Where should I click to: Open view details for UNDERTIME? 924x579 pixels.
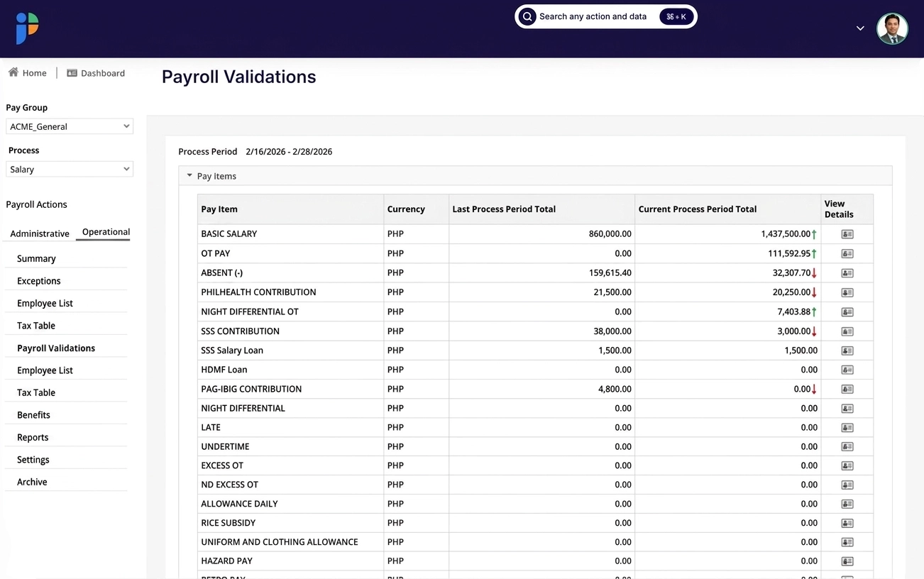pos(847,447)
